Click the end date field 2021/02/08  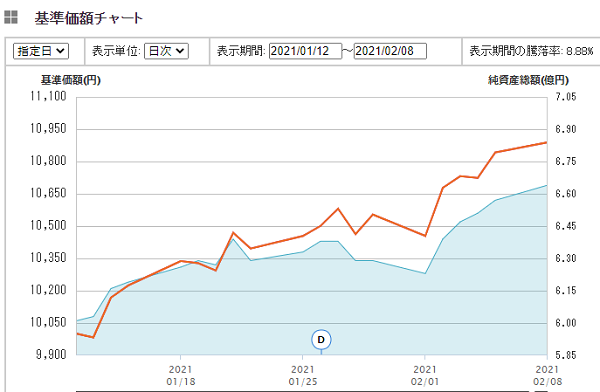[x=390, y=51]
